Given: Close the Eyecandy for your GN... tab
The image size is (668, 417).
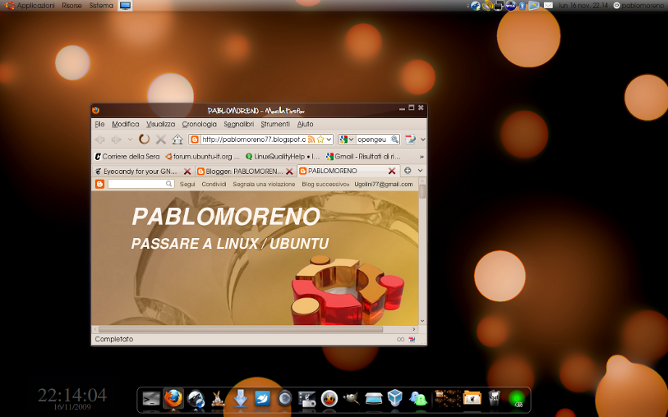Looking at the screenshot, I should tap(187, 171).
